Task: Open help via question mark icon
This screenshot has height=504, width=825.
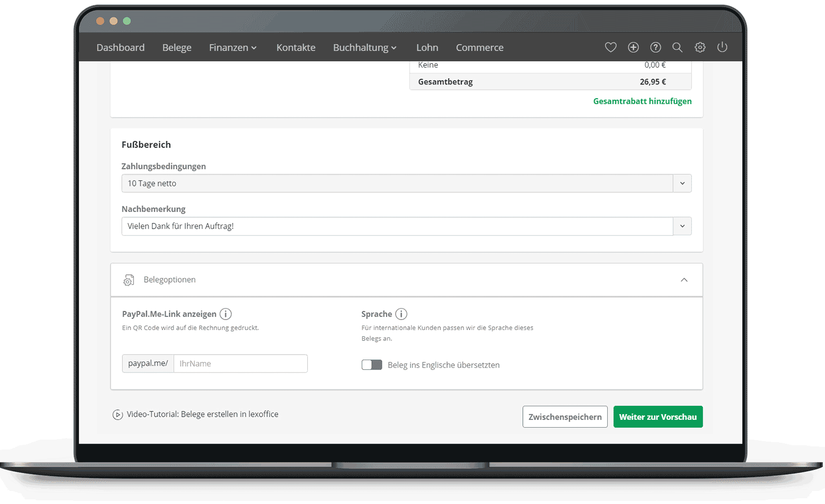Action: pos(656,47)
